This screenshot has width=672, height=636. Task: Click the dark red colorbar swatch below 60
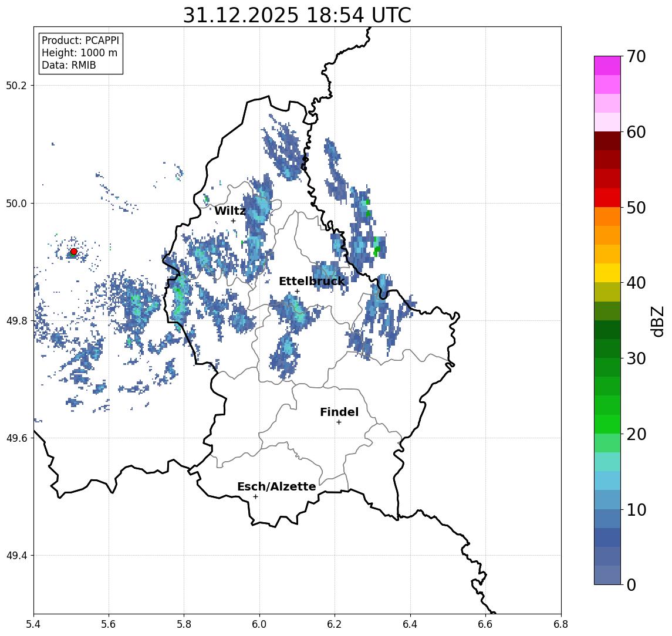click(607, 141)
